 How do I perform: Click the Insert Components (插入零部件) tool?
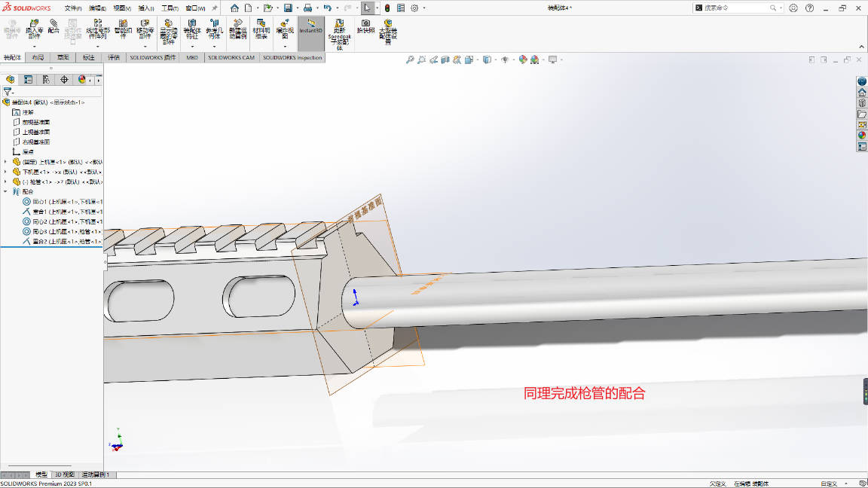pos(34,28)
